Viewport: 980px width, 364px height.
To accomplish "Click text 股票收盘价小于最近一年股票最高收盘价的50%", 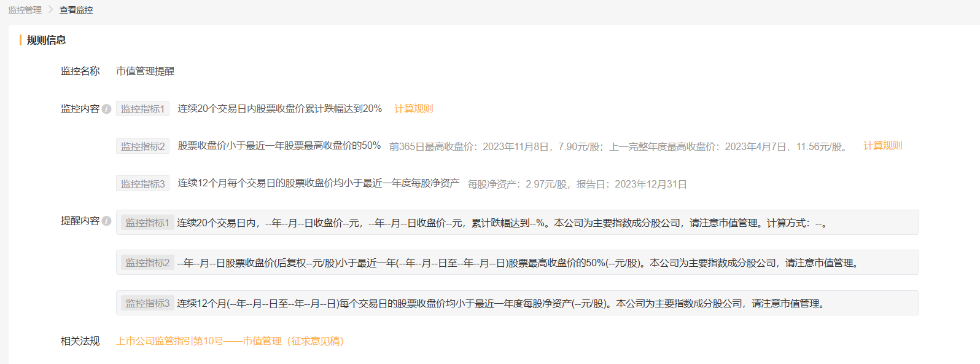I will tap(279, 146).
